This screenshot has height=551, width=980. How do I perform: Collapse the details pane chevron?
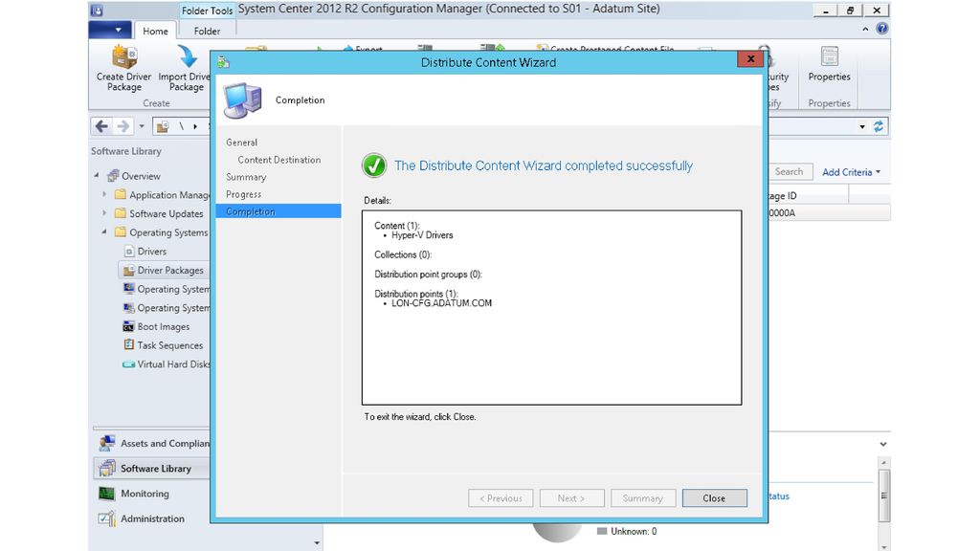pos(883,444)
